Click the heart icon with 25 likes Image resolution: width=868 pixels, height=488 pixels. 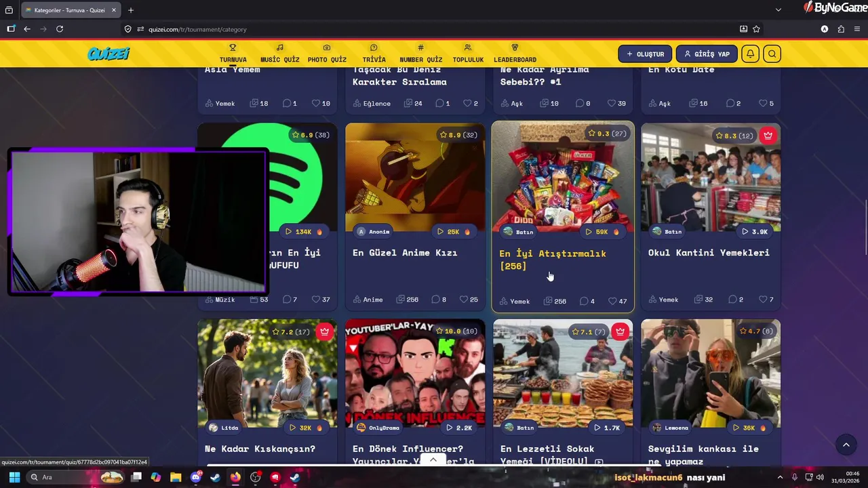pyautogui.click(x=464, y=300)
